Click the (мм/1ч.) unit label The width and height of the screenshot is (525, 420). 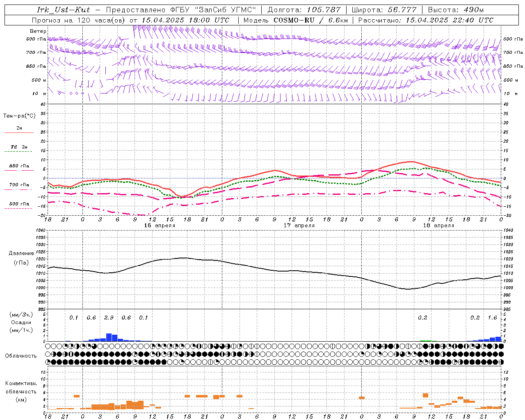click(21, 330)
